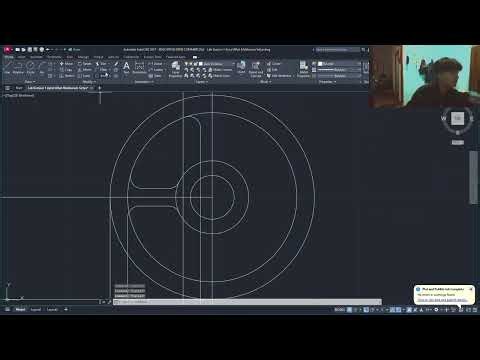Choose the Fillet command

click(102, 70)
